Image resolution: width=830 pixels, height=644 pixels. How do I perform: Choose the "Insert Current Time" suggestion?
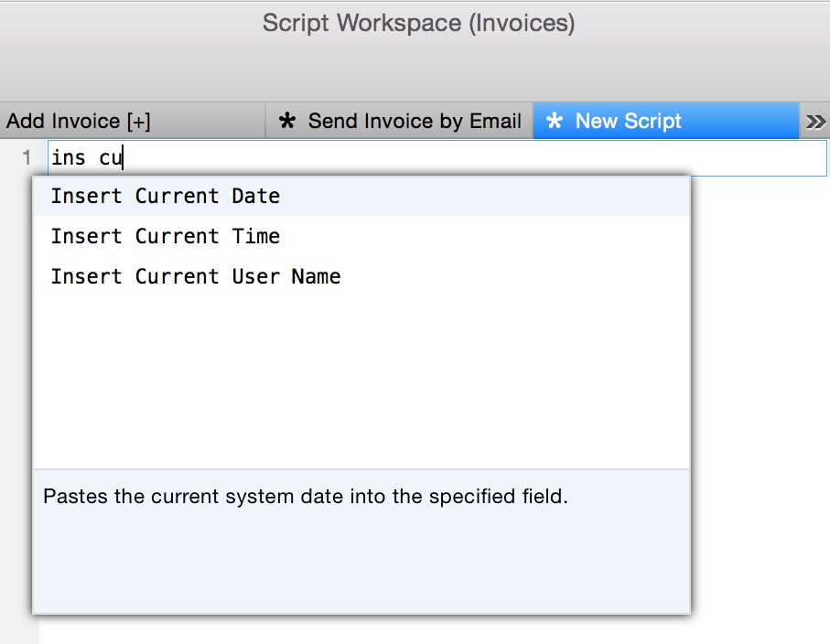[165, 236]
